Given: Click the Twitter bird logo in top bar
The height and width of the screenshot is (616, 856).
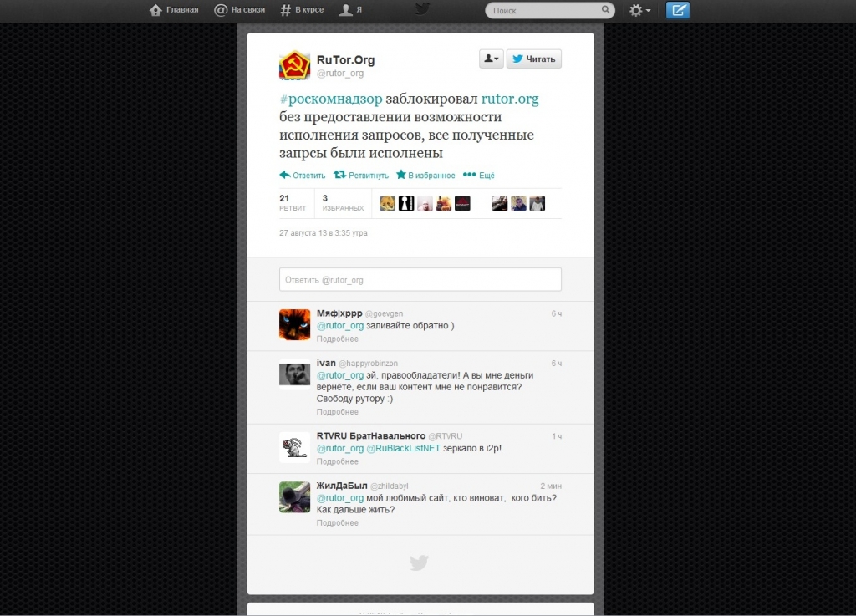Looking at the screenshot, I should 423,9.
